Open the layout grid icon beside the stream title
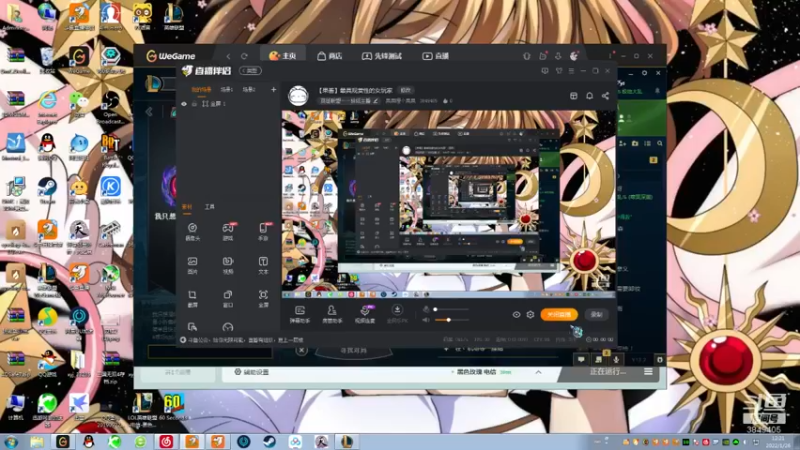The width and height of the screenshot is (800, 450). pyautogui.click(x=573, y=96)
